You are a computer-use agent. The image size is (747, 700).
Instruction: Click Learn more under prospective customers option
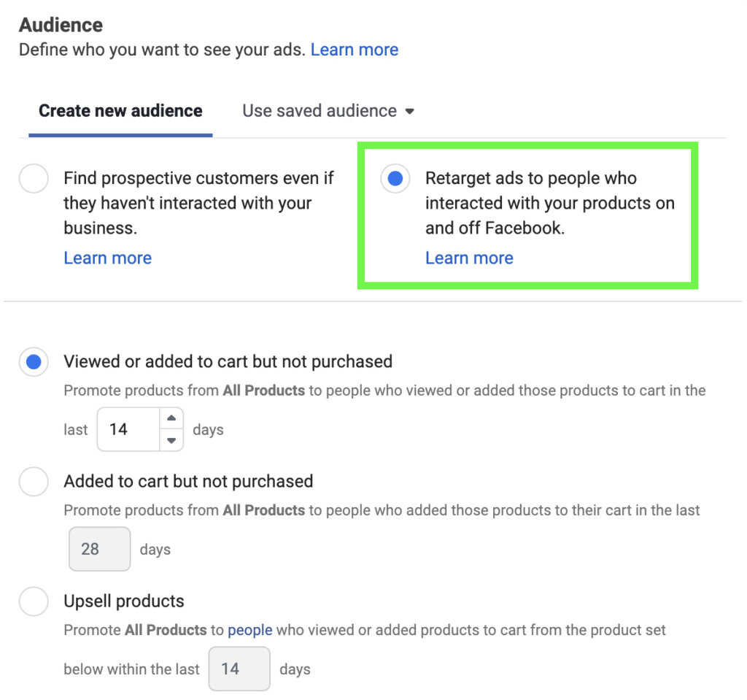(x=107, y=258)
